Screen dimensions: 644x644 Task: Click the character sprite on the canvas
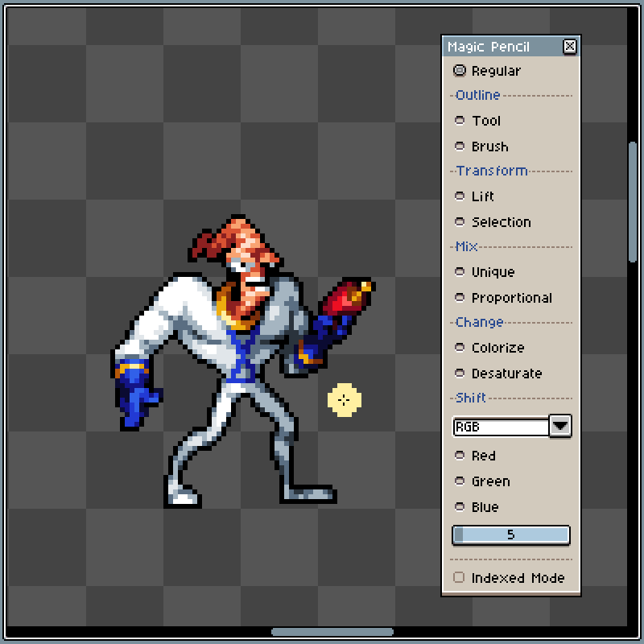[x=242, y=361]
